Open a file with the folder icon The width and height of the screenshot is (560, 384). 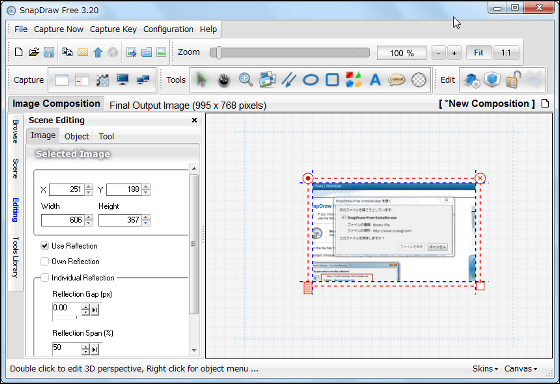[34, 52]
